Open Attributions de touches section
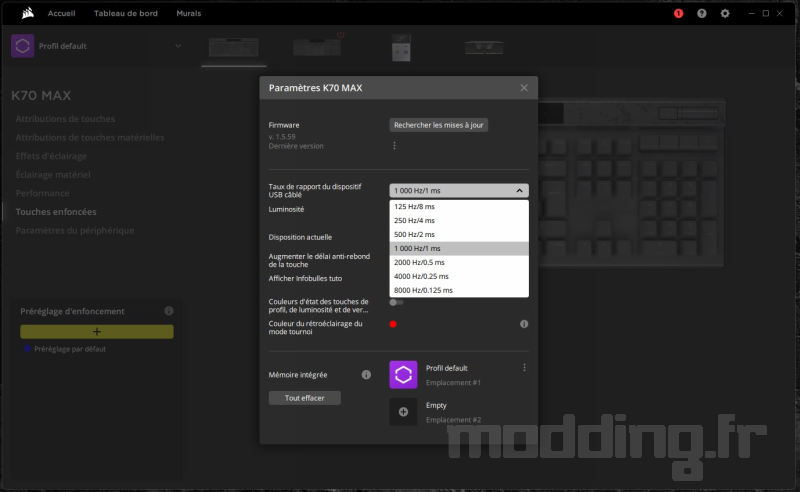 click(x=65, y=118)
